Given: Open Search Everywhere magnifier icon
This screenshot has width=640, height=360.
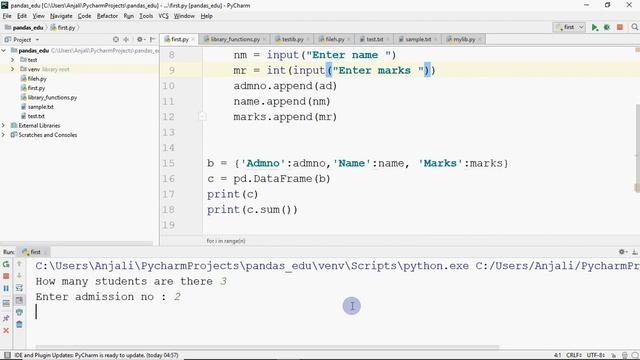Looking at the screenshot, I should click(634, 27).
